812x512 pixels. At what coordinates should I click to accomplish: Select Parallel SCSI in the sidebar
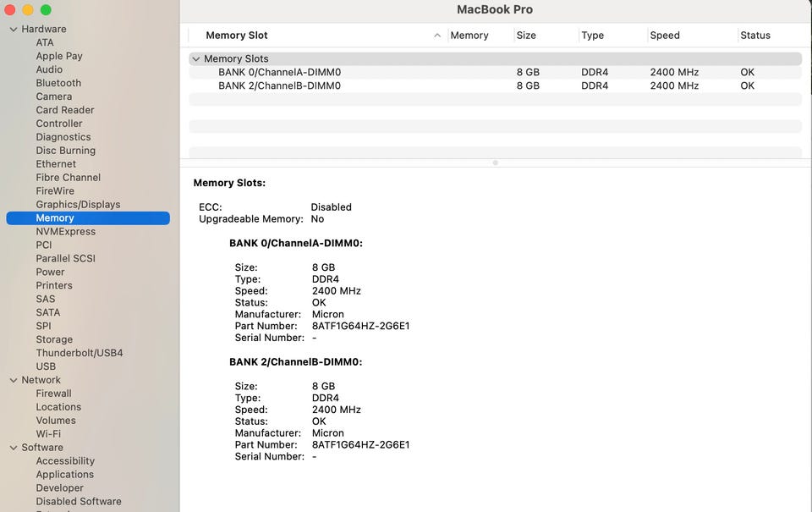click(66, 259)
